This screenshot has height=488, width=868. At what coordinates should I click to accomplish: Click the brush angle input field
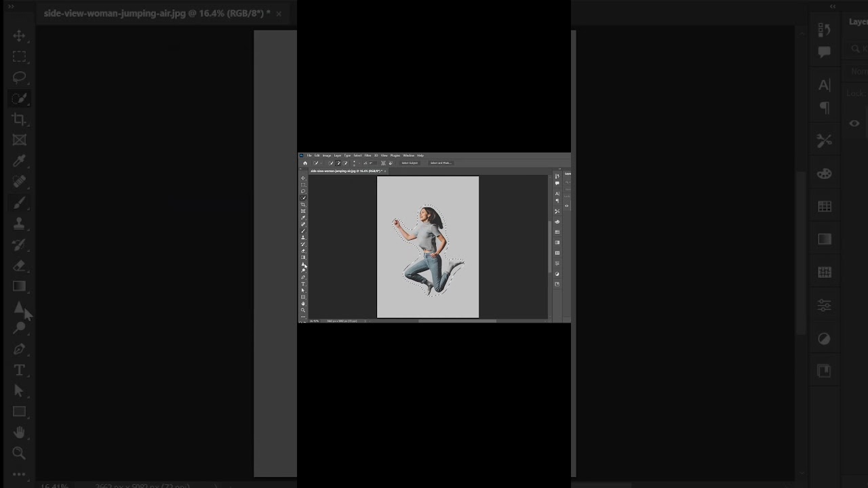[x=373, y=163]
